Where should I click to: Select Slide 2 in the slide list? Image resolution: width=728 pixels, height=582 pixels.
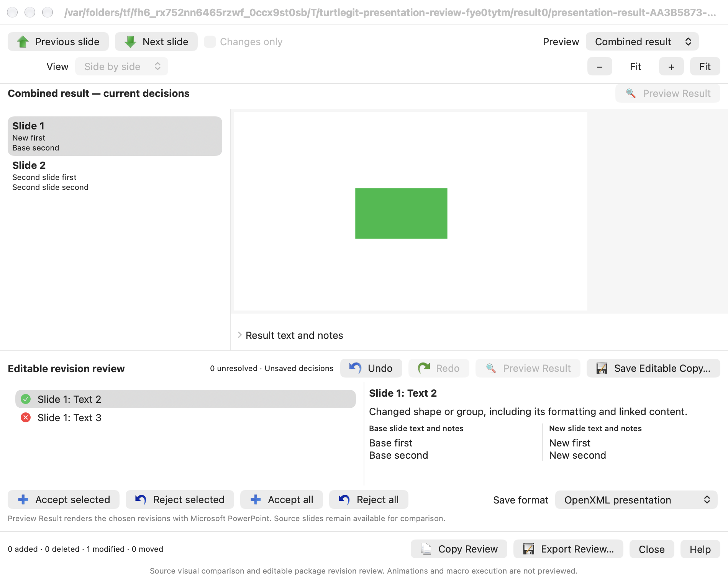[115, 175]
